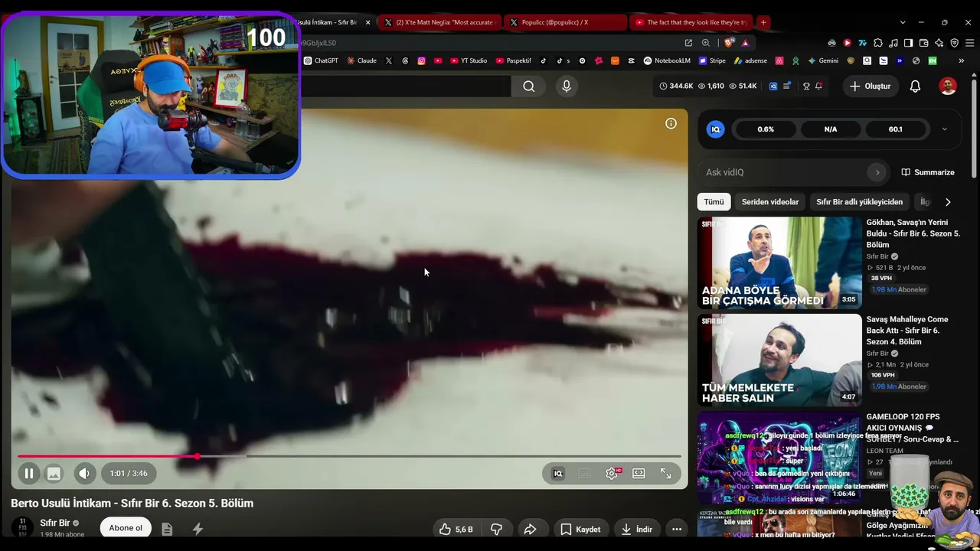Open the Claude bookmark
Image resolution: width=980 pixels, height=551 pixels.
tap(361, 60)
